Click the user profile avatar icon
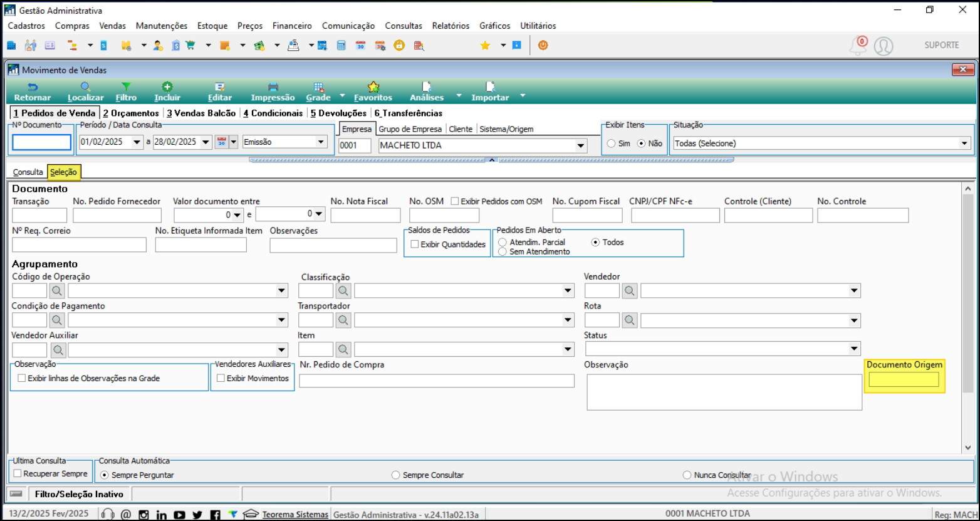This screenshot has height=521, width=980. pyautogui.click(x=884, y=46)
